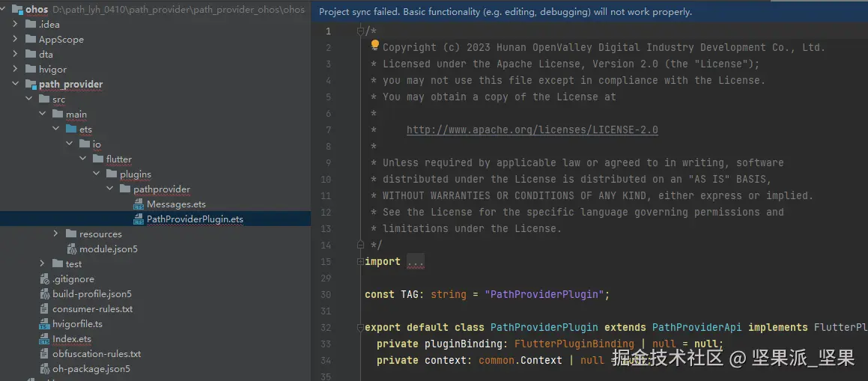Click the PathProviderPlugin.ets file icon

click(139, 219)
